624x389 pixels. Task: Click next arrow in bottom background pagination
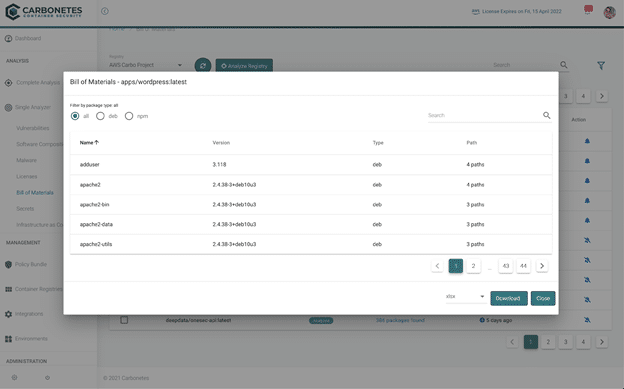[x=602, y=342]
